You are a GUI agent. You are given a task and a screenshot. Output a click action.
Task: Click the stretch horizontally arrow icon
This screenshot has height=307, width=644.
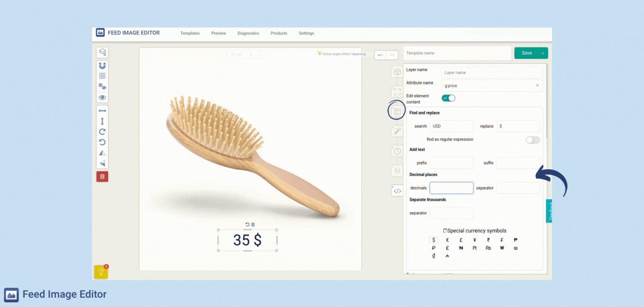102,111
